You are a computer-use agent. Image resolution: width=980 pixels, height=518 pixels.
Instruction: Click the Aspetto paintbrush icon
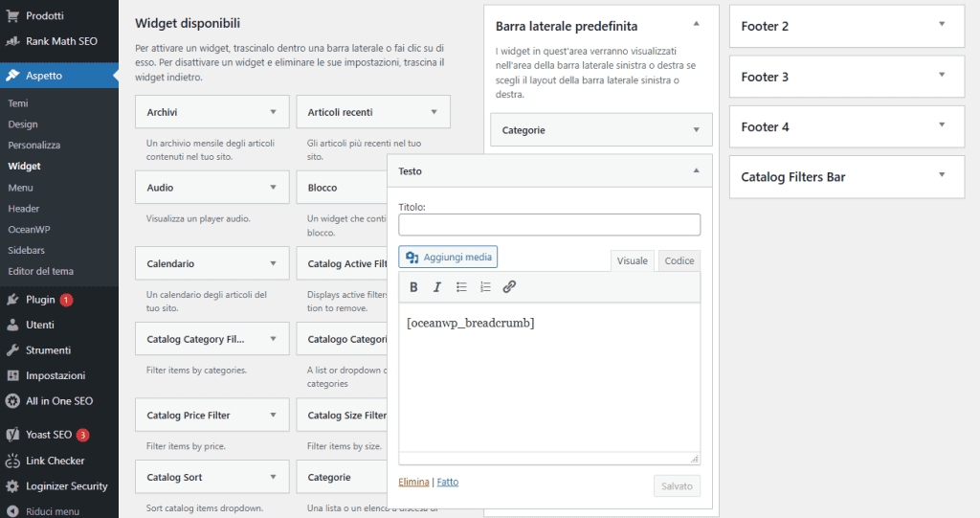12,75
